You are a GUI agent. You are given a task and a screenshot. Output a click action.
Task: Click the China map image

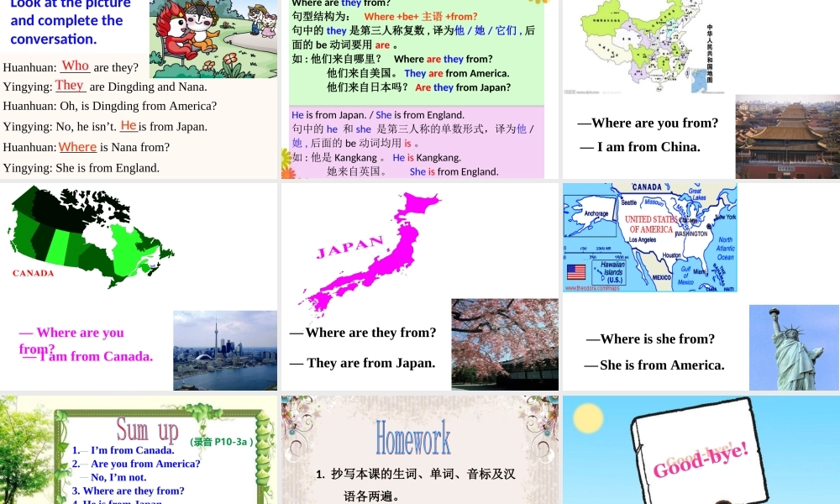[x=647, y=46]
